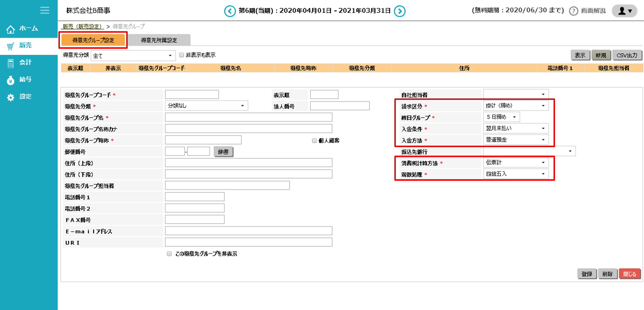The width and height of the screenshot is (644, 310).
Task: Open the user account menu icon
Action: click(x=625, y=11)
